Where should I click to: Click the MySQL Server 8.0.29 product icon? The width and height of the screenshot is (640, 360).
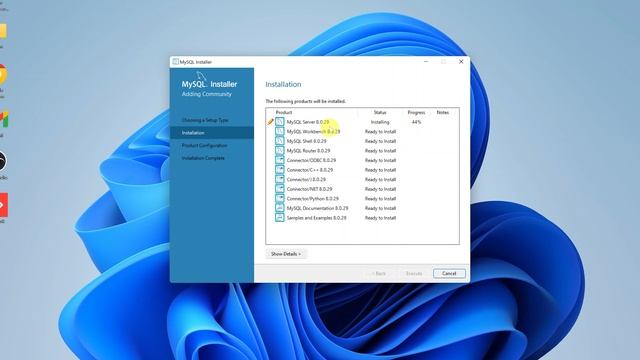(280, 122)
